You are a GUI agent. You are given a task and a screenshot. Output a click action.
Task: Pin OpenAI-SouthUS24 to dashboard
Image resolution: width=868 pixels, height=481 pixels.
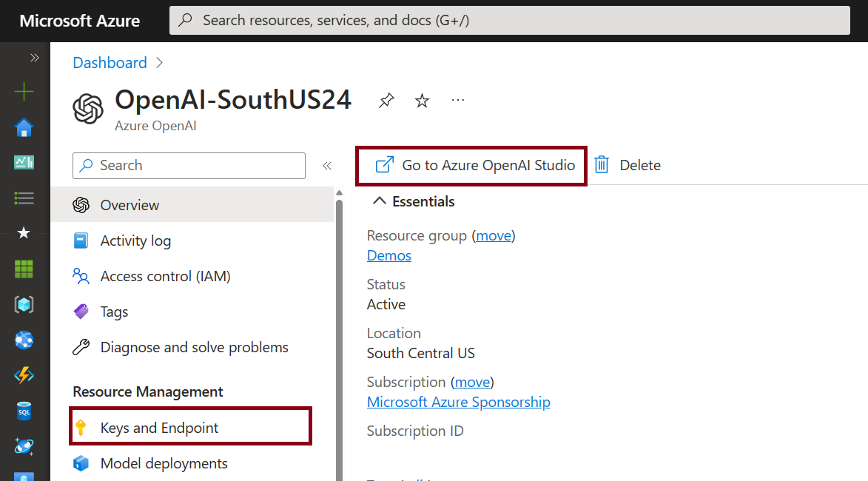[386, 100]
